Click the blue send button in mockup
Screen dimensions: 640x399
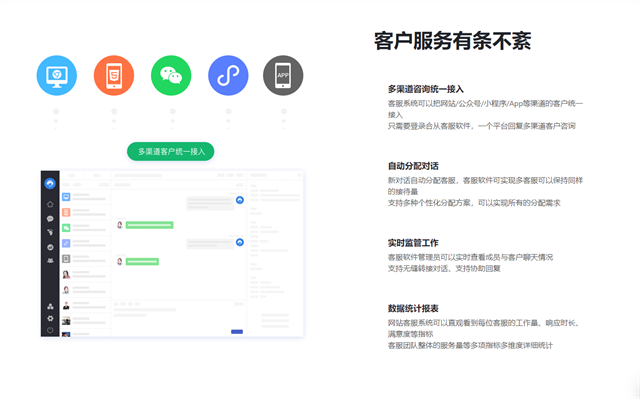237,332
